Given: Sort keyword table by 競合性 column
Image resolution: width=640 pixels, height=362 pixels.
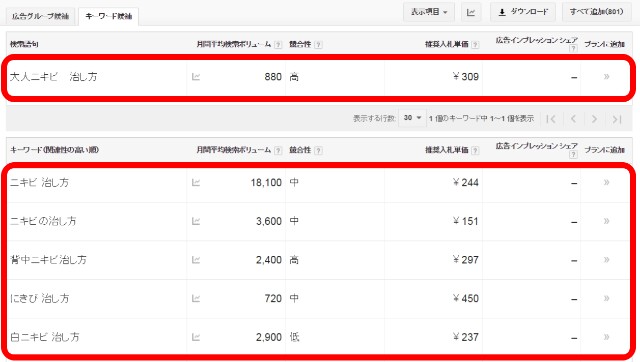Looking at the screenshot, I should 300,150.
